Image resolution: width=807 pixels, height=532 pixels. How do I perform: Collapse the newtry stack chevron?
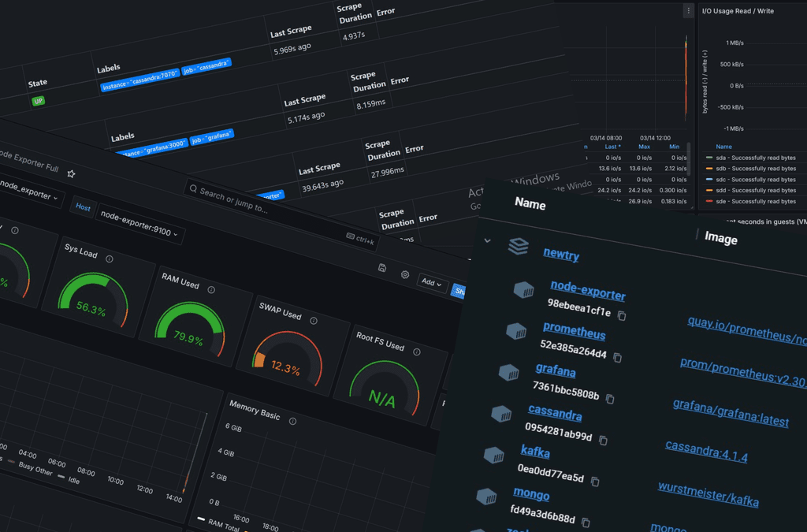487,241
